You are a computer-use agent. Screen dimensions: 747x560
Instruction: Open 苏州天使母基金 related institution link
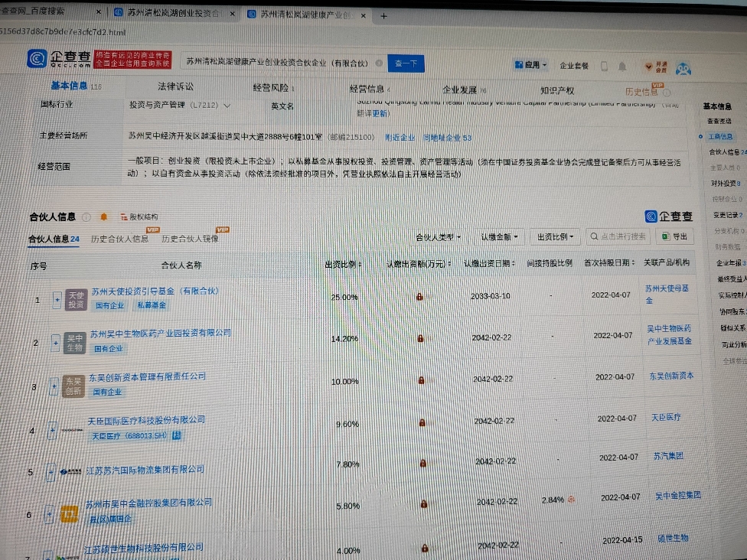point(666,295)
